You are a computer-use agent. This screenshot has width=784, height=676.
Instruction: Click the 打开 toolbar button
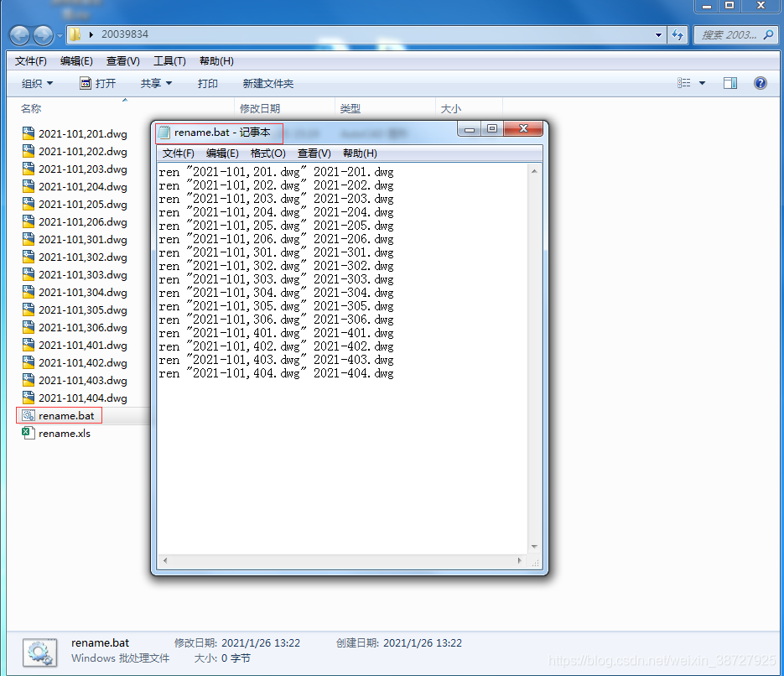click(x=98, y=84)
